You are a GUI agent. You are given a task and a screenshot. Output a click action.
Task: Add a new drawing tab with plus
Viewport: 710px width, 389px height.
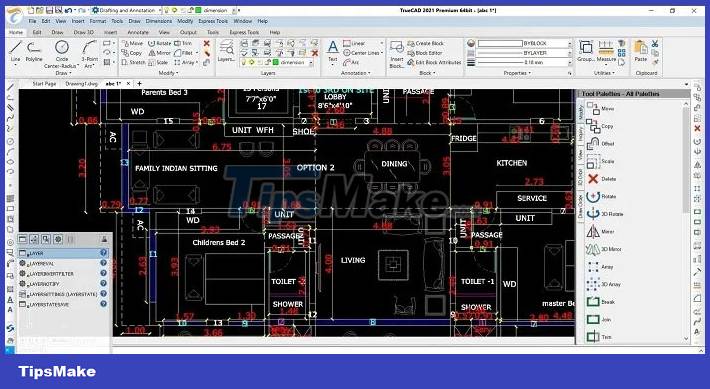coord(139,84)
